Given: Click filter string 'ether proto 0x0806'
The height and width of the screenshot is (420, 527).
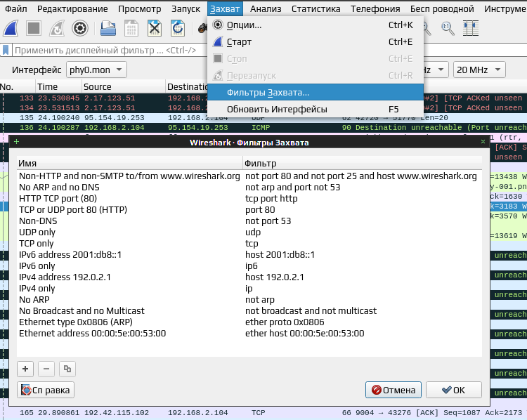Looking at the screenshot, I should pos(285,322).
